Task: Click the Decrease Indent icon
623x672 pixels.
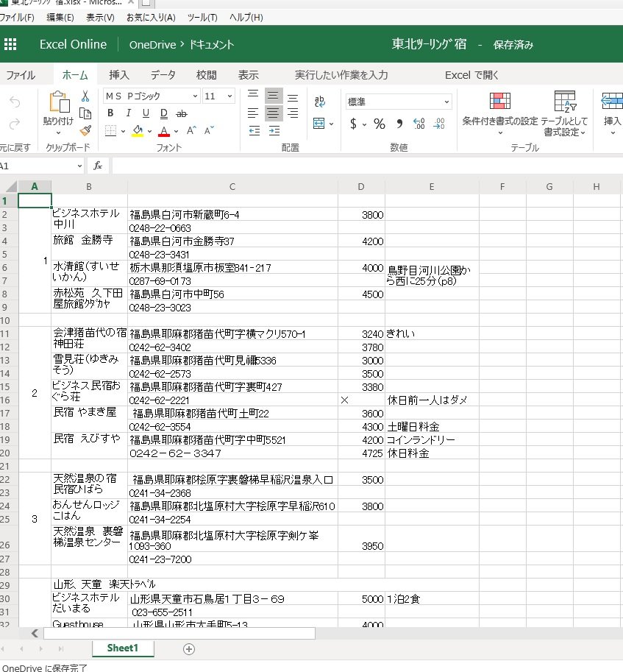Action: [254, 131]
